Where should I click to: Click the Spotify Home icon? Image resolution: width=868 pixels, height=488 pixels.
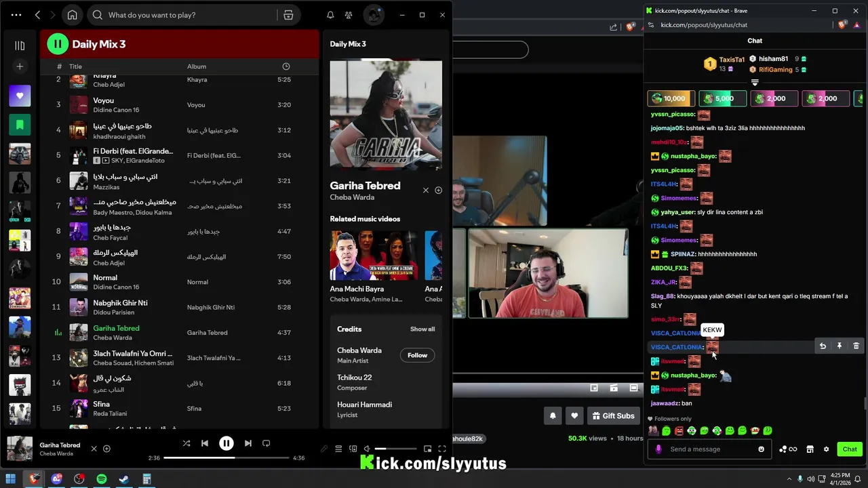click(x=72, y=15)
